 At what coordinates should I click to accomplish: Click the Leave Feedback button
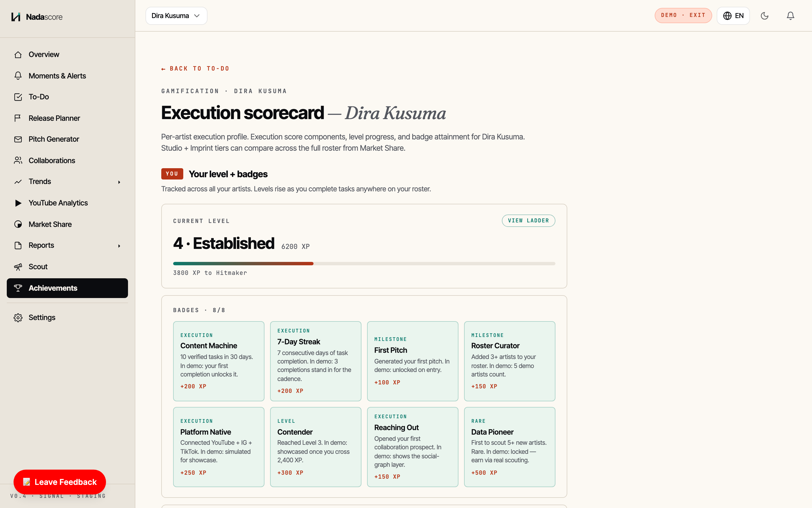[x=60, y=482]
